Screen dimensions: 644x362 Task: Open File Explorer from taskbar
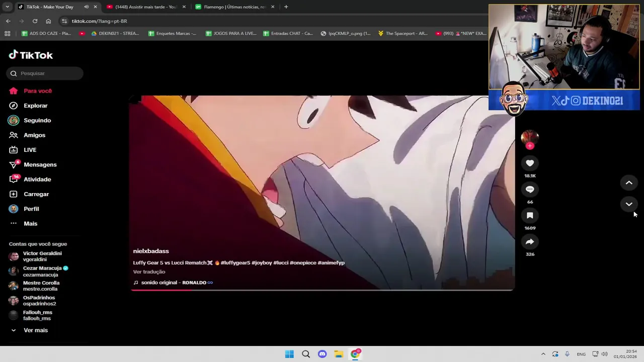click(339, 354)
